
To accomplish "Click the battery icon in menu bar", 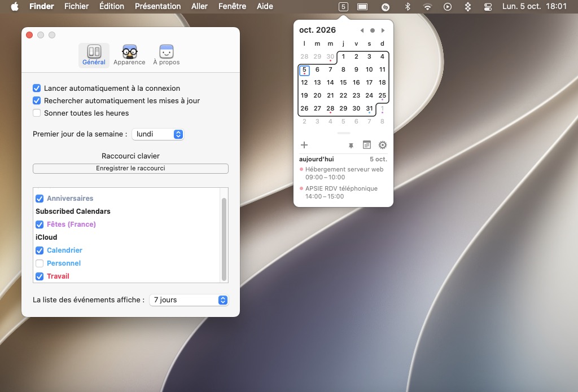I will pos(362,7).
